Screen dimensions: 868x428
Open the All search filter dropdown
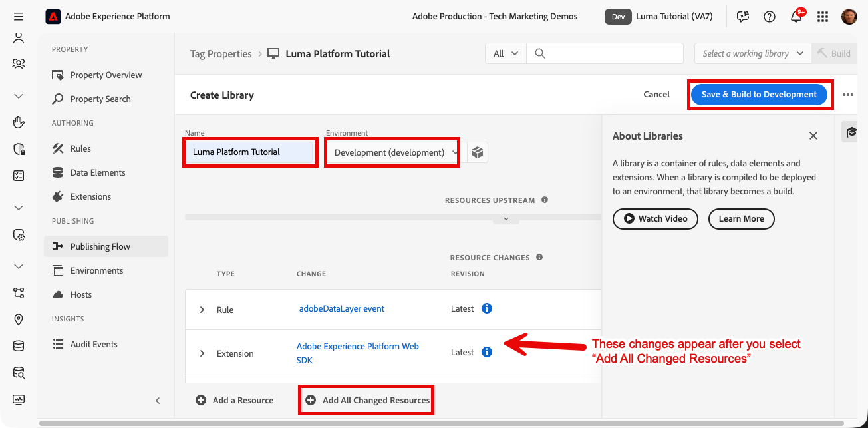point(506,53)
